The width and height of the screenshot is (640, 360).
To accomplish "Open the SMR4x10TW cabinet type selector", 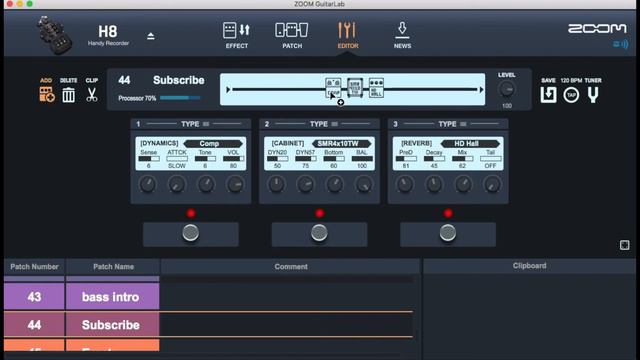I will click(x=341, y=143).
